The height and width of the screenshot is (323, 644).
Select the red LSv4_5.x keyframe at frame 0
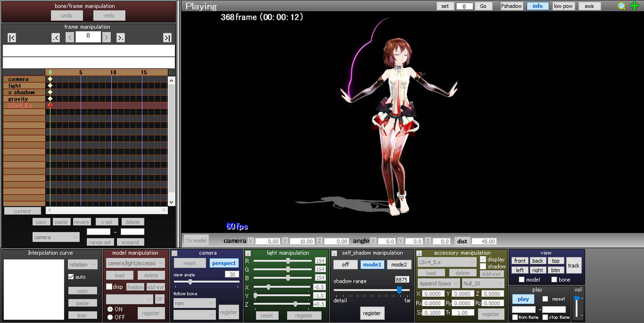[x=50, y=105]
